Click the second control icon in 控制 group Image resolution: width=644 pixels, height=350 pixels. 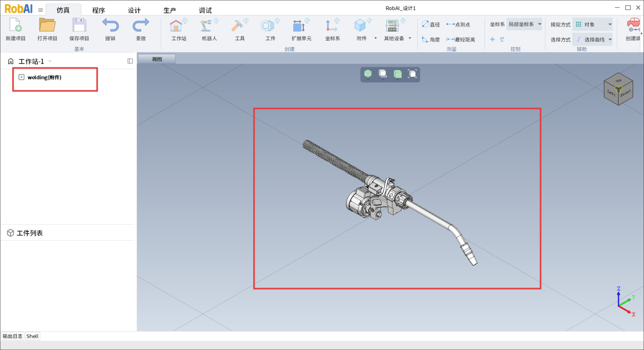[502, 39]
